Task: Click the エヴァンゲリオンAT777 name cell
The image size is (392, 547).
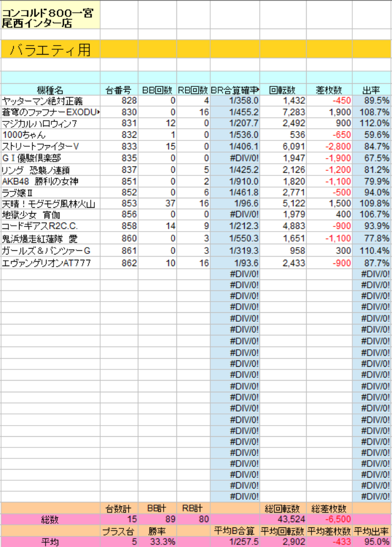Action: (x=50, y=263)
